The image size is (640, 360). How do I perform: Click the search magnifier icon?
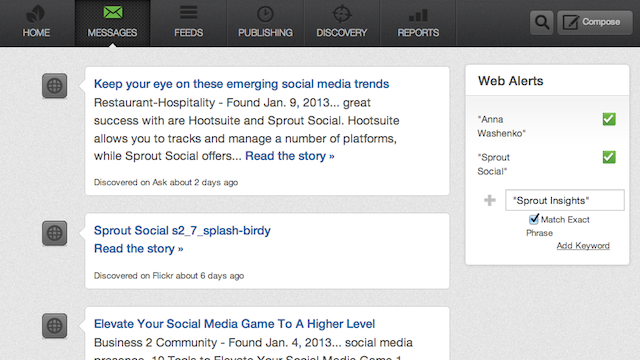[542, 22]
